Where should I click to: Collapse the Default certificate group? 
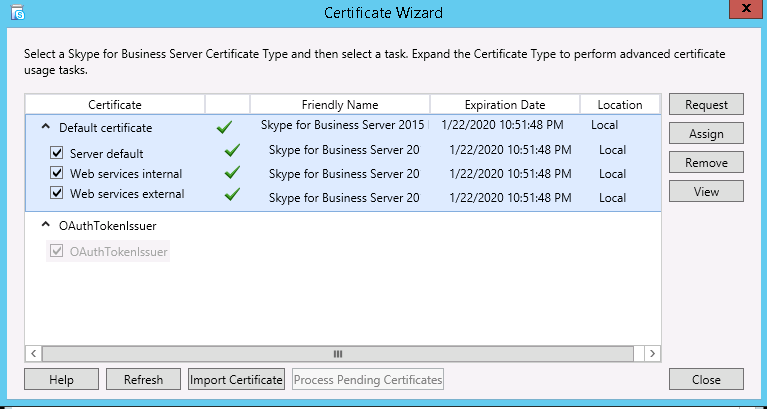click(45, 127)
